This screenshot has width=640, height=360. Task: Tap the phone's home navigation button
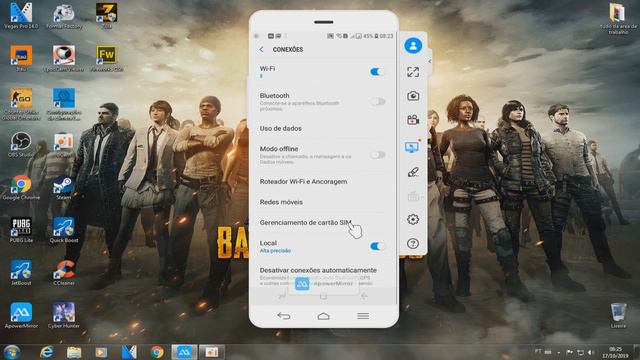point(323,316)
